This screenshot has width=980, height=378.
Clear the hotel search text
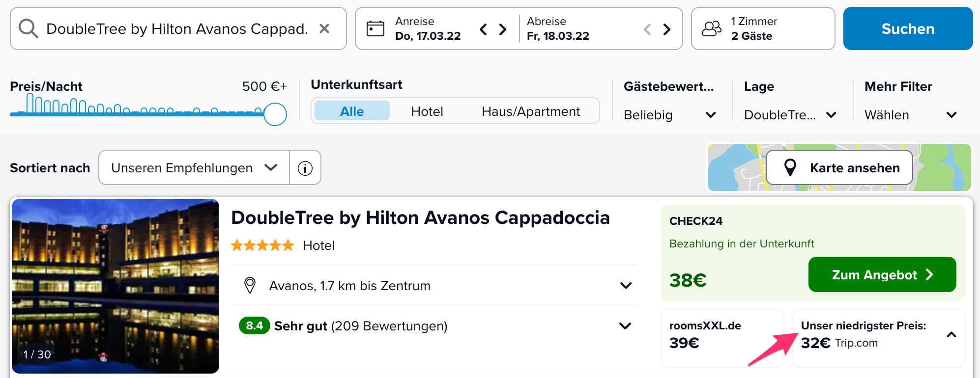324,28
